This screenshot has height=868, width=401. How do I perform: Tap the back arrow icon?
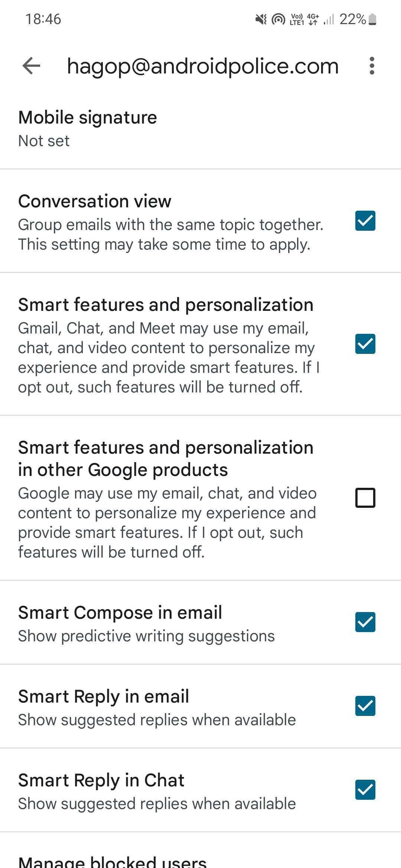(x=31, y=66)
